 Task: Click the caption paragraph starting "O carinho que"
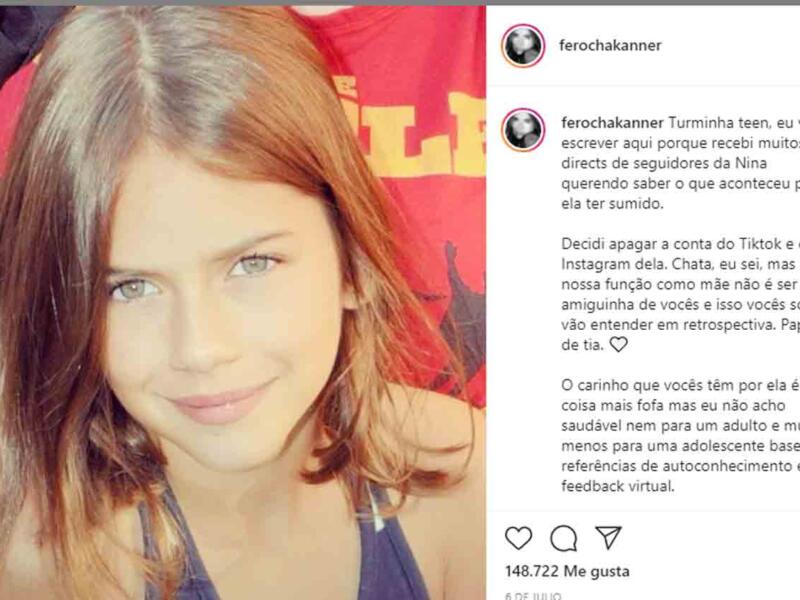point(681,435)
